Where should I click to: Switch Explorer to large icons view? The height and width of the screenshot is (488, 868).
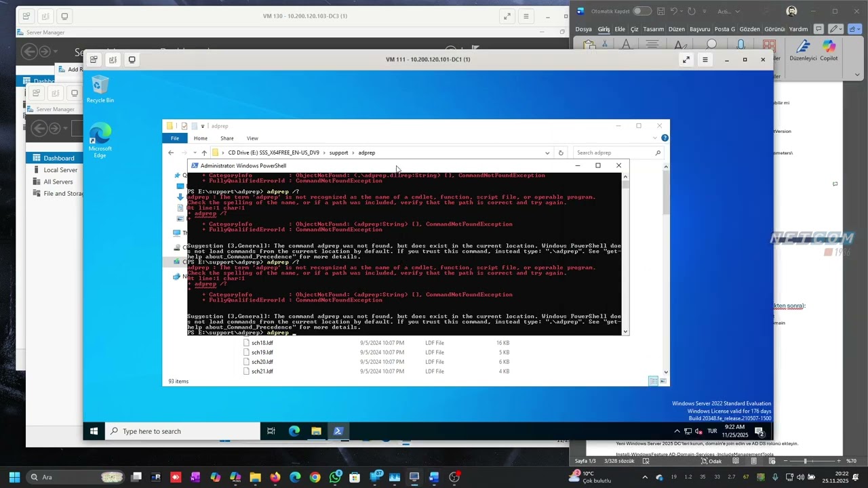coord(663,381)
